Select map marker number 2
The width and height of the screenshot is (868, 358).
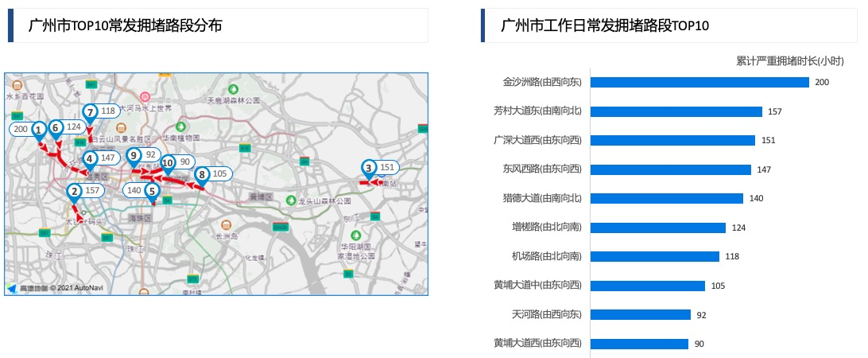point(74,192)
